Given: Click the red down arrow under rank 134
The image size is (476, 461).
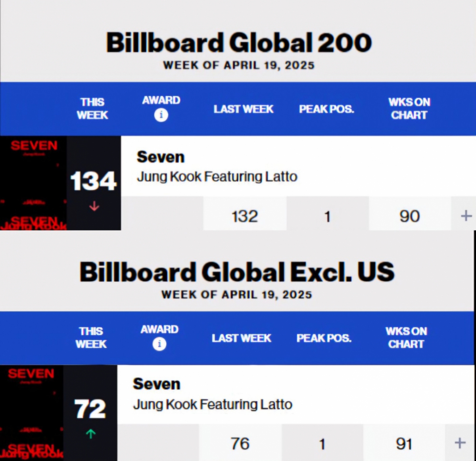Looking at the screenshot, I should pyautogui.click(x=94, y=206).
